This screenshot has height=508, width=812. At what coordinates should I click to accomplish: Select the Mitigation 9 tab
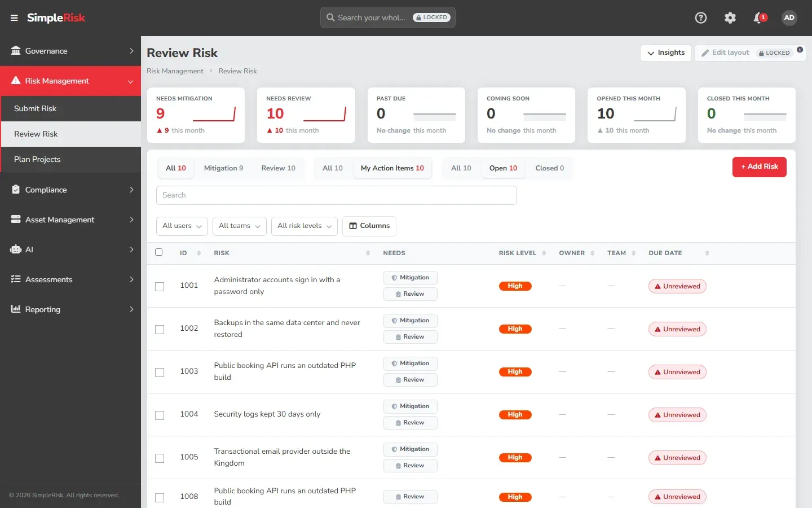[223, 168]
